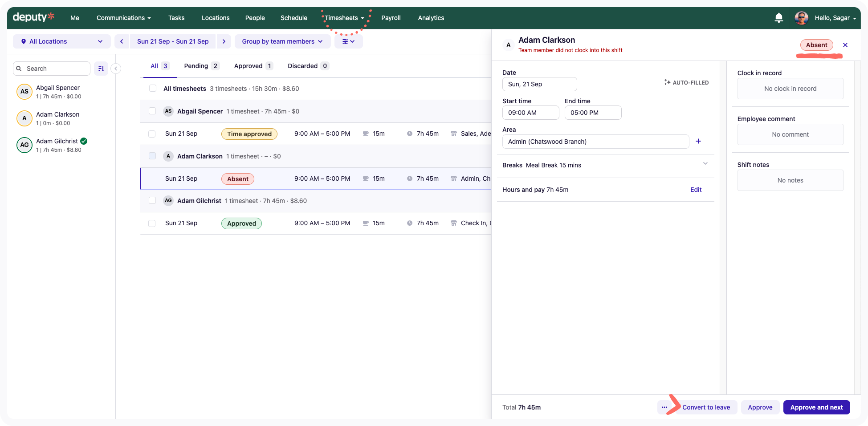Screen dimensions: 868x426
Task: Click Approve and next button
Action: (816, 407)
